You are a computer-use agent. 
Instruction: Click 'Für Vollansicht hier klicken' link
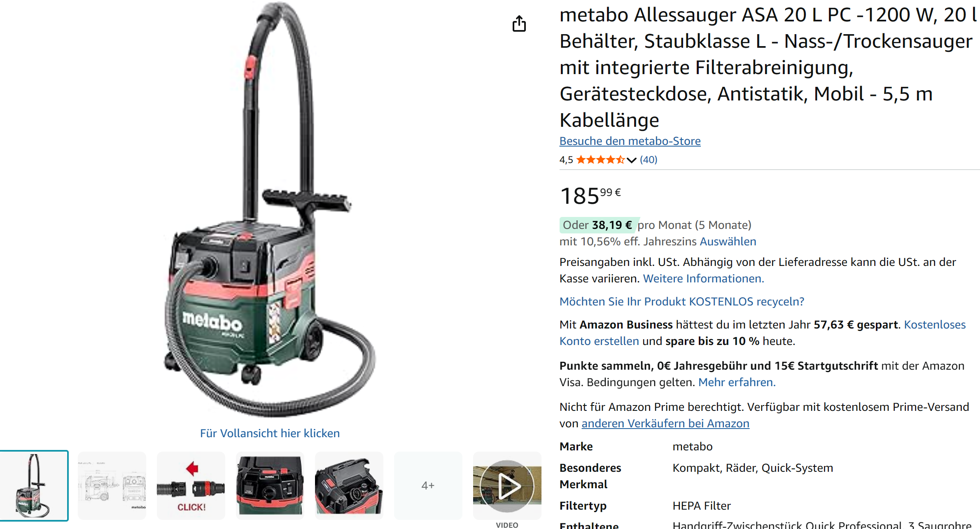tap(270, 433)
